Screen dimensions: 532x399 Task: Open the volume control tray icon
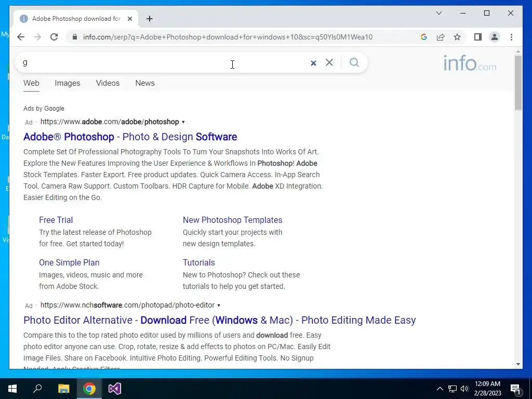(x=464, y=389)
